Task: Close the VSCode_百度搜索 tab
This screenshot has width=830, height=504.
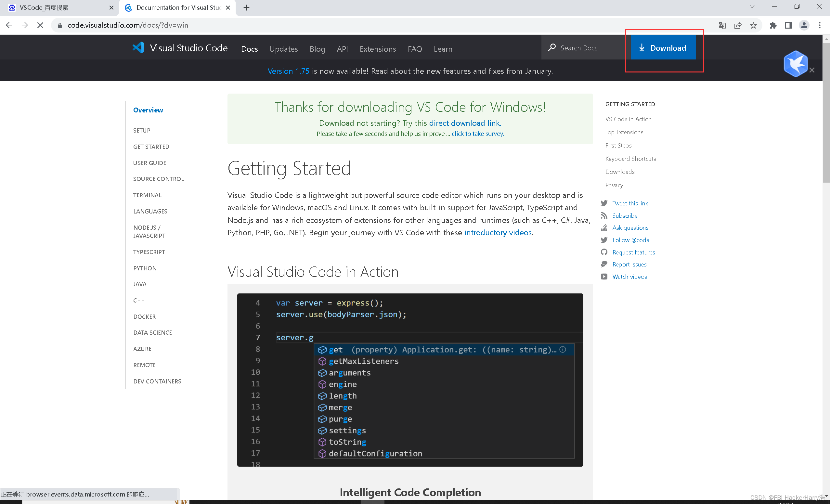Action: click(111, 8)
